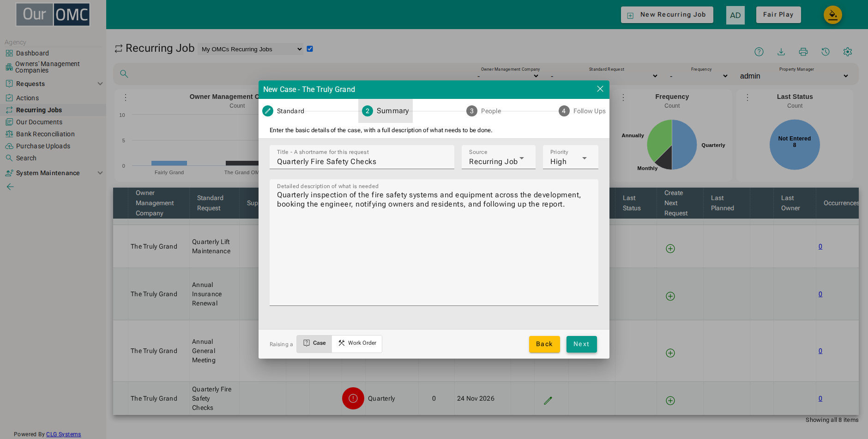The image size is (868, 439).
Task: Click the yellow Back button
Action: click(x=544, y=344)
